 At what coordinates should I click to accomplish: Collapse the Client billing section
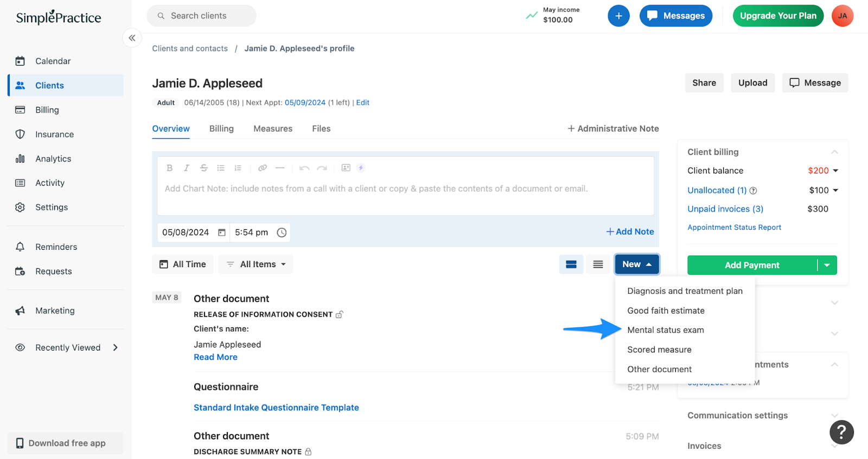point(834,152)
